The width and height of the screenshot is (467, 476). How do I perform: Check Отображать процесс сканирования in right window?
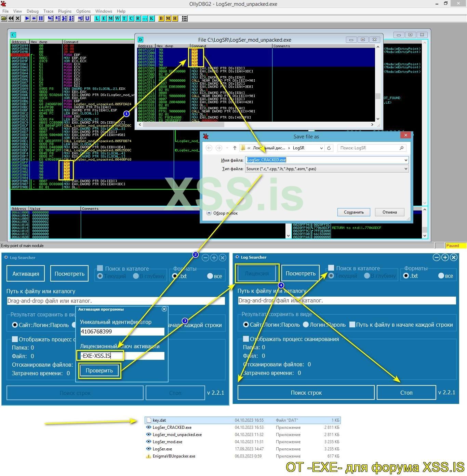(x=246, y=339)
